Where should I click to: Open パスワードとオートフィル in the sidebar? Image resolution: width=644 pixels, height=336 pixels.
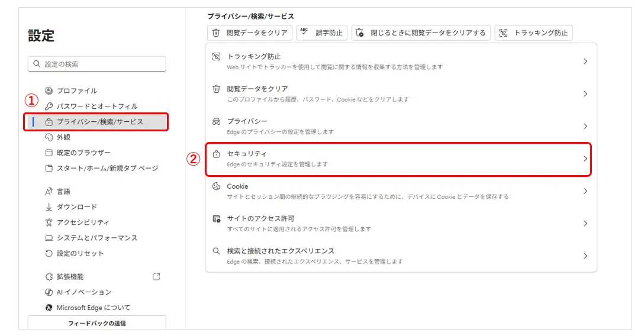click(96, 106)
